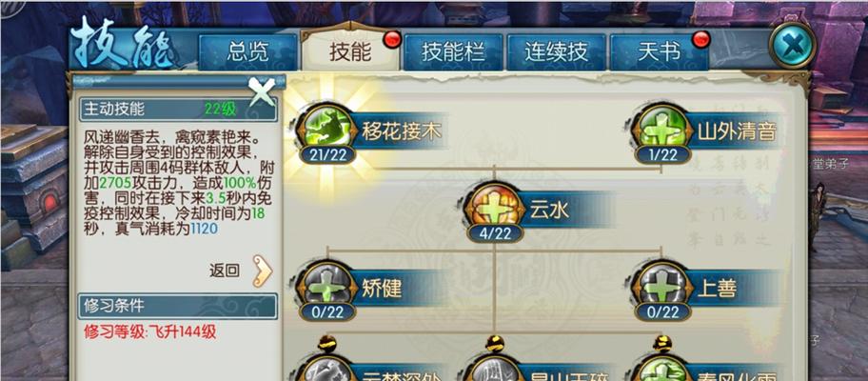This screenshot has height=381, width=868.
Task: Select the partially visible 云梦深处 skill icon
Action: coord(326,368)
